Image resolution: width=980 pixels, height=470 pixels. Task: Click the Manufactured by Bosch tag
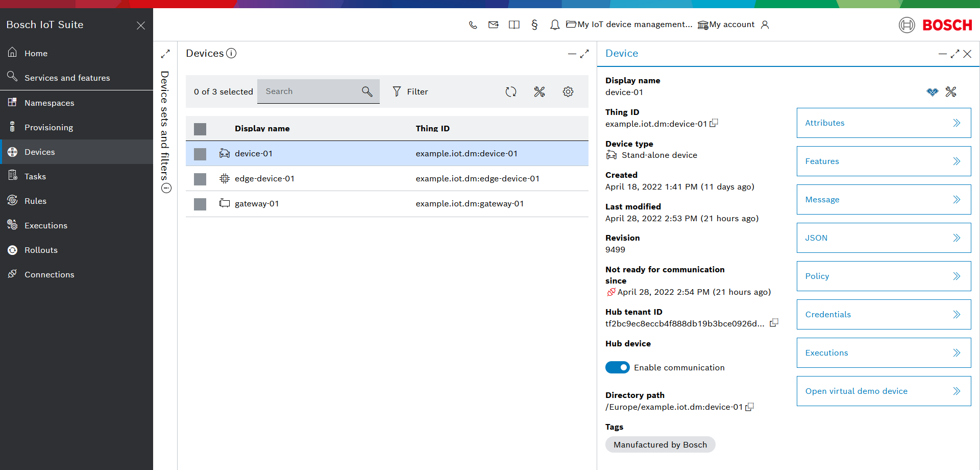[x=660, y=444]
